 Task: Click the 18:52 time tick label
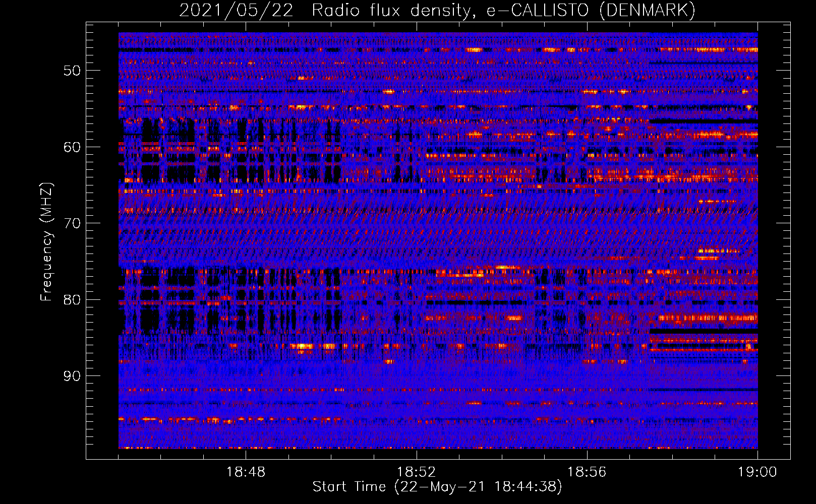pyautogui.click(x=416, y=472)
